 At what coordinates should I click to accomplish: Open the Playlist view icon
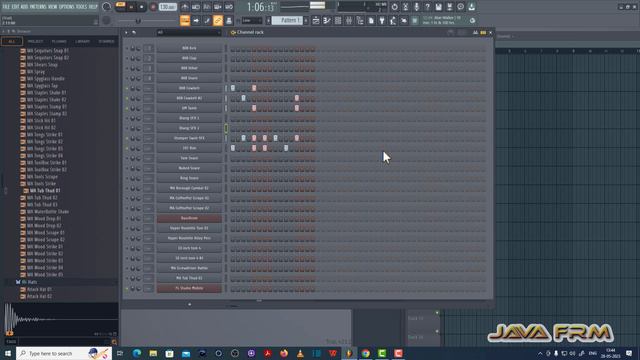point(316,21)
